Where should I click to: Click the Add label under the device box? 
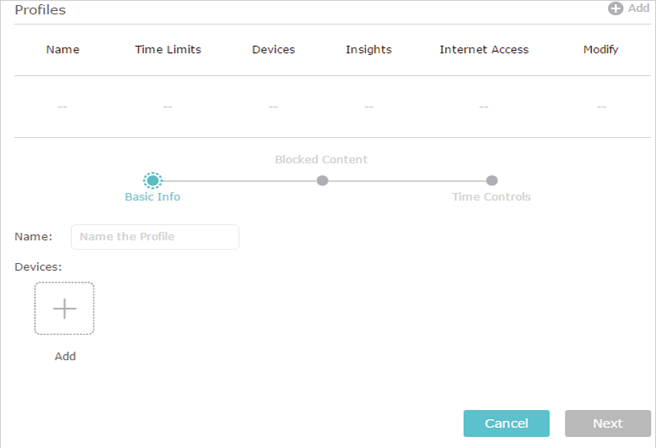click(x=65, y=356)
